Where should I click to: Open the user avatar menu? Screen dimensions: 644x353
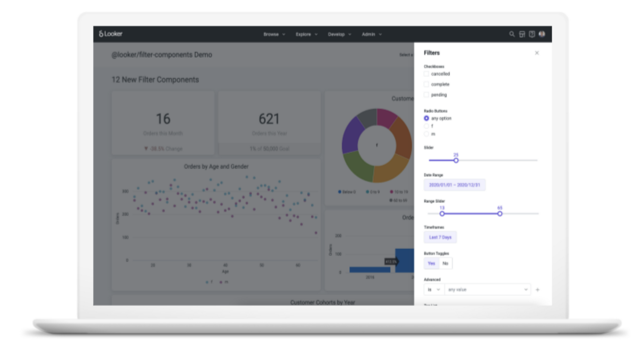[x=542, y=34]
